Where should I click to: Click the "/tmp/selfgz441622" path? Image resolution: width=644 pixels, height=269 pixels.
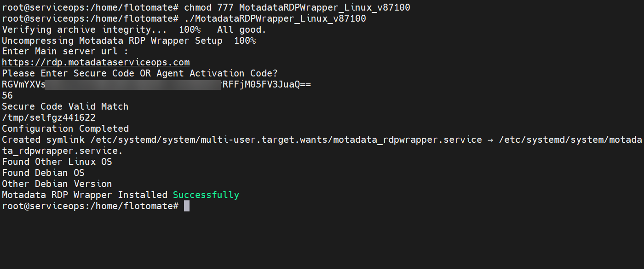point(49,117)
